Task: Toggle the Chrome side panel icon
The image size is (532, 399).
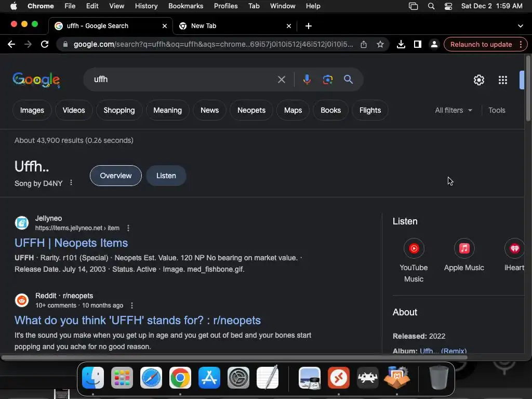Action: [x=417, y=44]
